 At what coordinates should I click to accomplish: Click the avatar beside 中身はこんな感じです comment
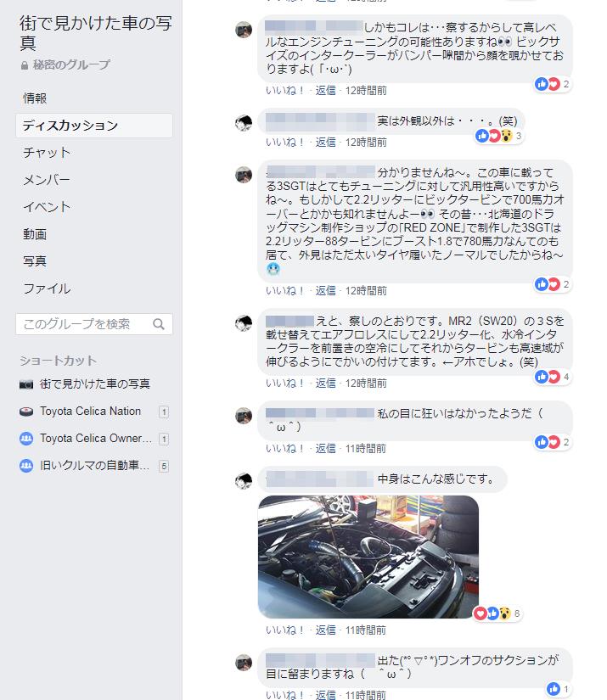[244, 481]
